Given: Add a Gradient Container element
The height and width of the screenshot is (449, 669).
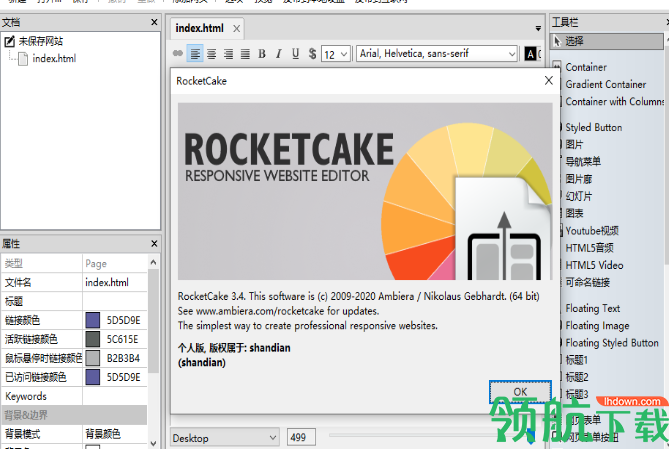Looking at the screenshot, I should tap(605, 85).
